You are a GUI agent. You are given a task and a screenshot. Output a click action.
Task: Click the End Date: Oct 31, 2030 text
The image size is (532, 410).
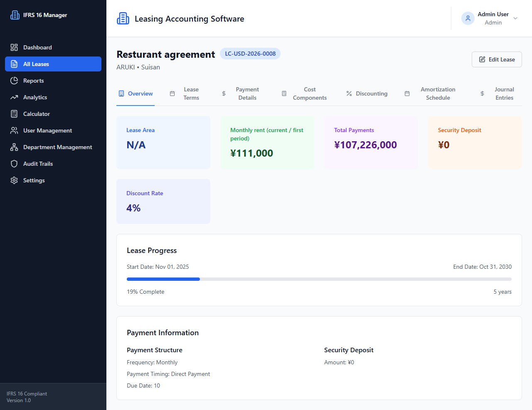pos(482,267)
